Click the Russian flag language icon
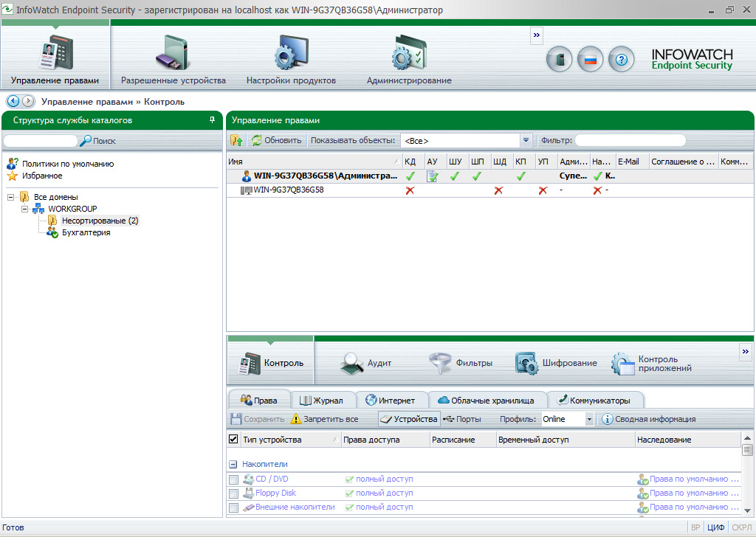This screenshot has height=537, width=756. click(x=590, y=60)
